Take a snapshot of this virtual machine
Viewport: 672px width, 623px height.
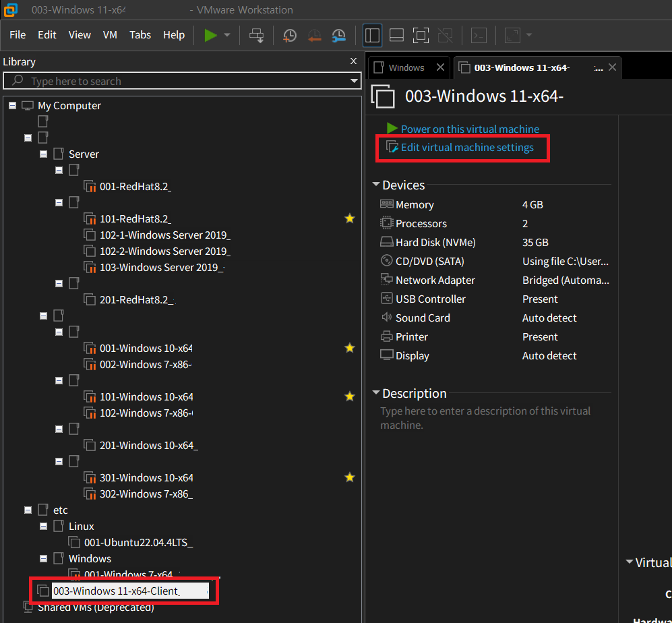pos(290,36)
